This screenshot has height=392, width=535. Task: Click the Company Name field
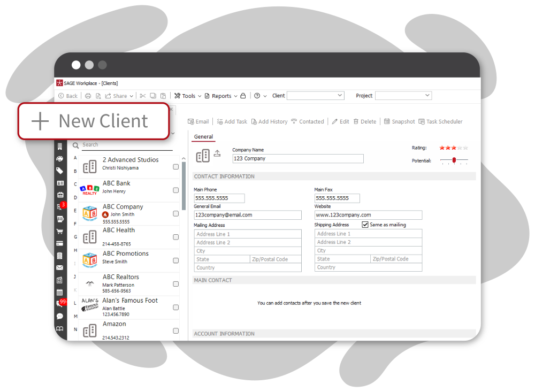coord(298,159)
